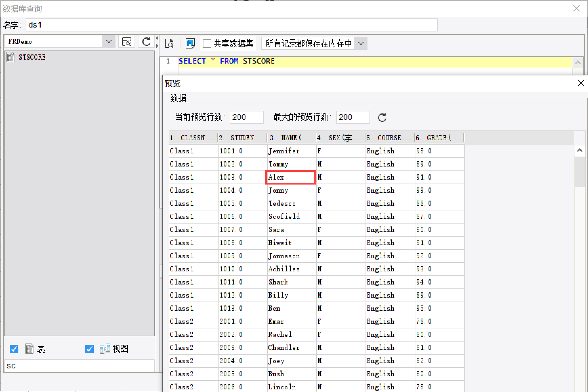The image size is (588, 392).
Task: Open the connection settings icon beside FRDemo
Action: (x=126, y=42)
